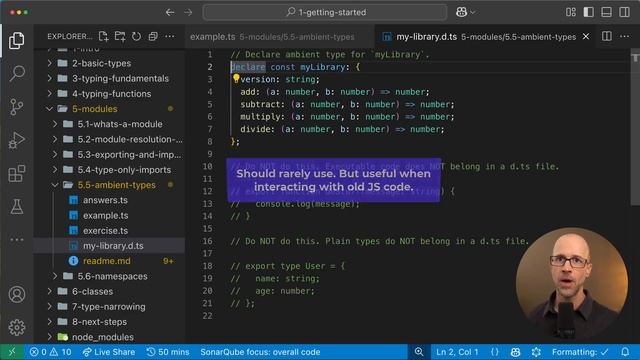Toggle the primary side bar

(589, 12)
